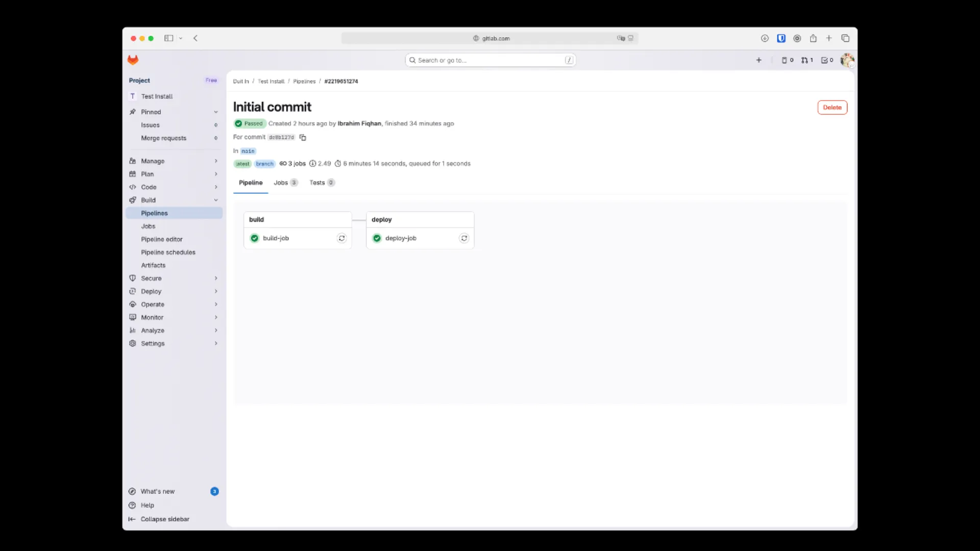Retry the build-job with its refresh icon
Screen dimensions: 980x551
click(341, 238)
